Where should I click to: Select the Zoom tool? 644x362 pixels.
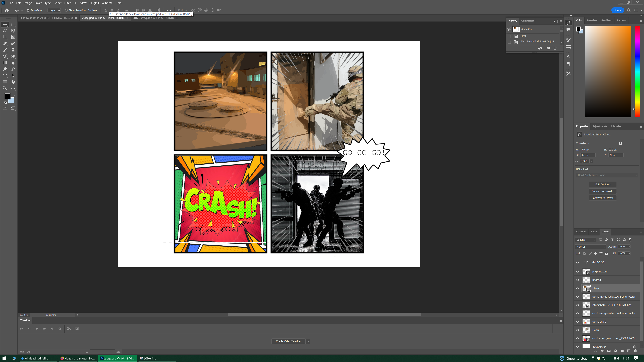tap(5, 88)
